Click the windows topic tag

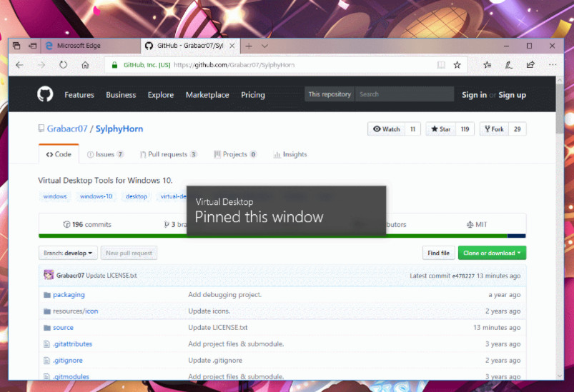55,196
